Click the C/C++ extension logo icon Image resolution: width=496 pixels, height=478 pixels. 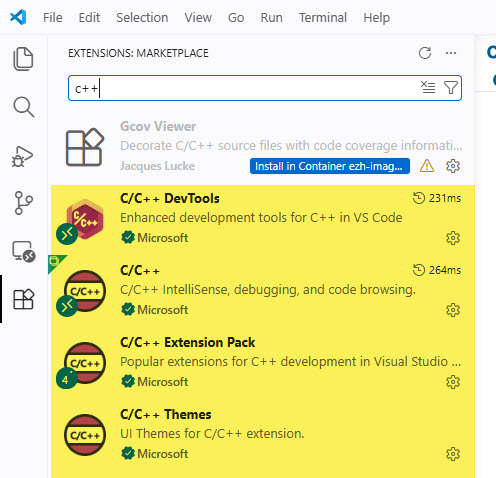(85, 291)
